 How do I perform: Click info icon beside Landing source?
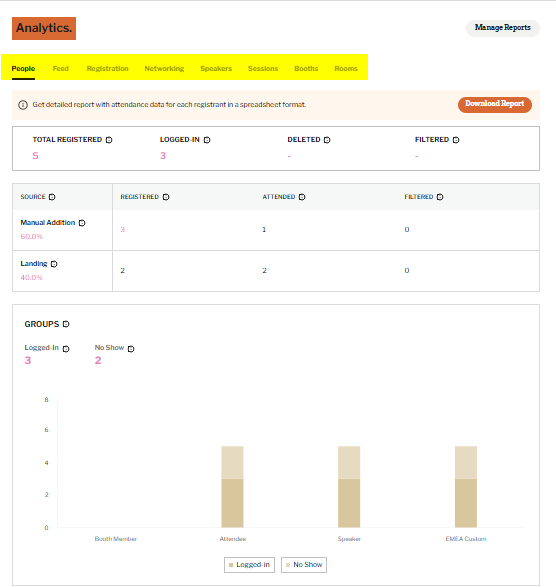54,264
